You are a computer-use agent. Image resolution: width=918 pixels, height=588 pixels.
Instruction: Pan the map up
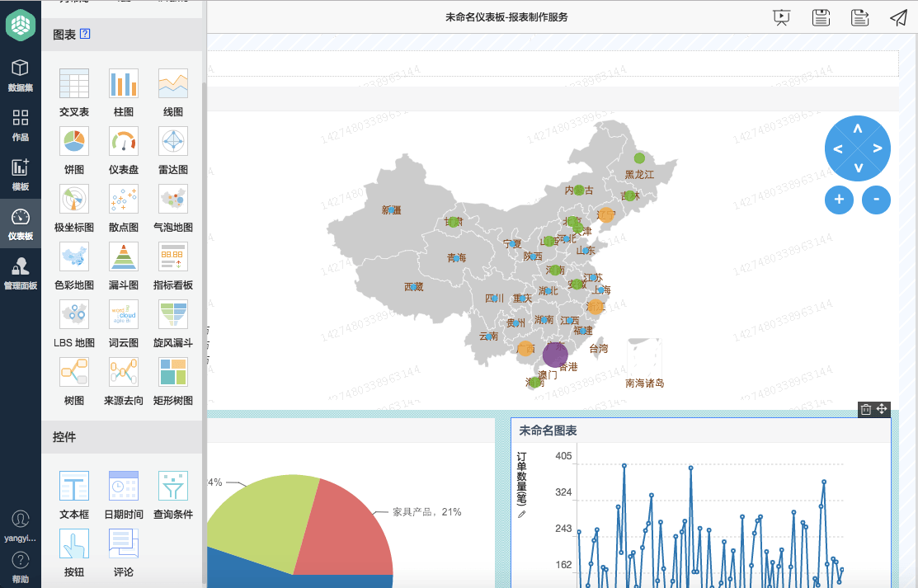(x=858, y=129)
